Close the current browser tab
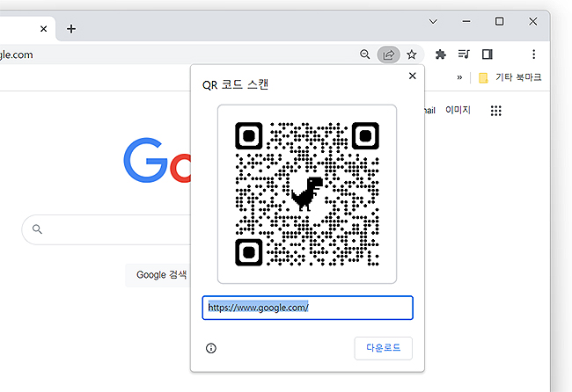 [x=43, y=29]
